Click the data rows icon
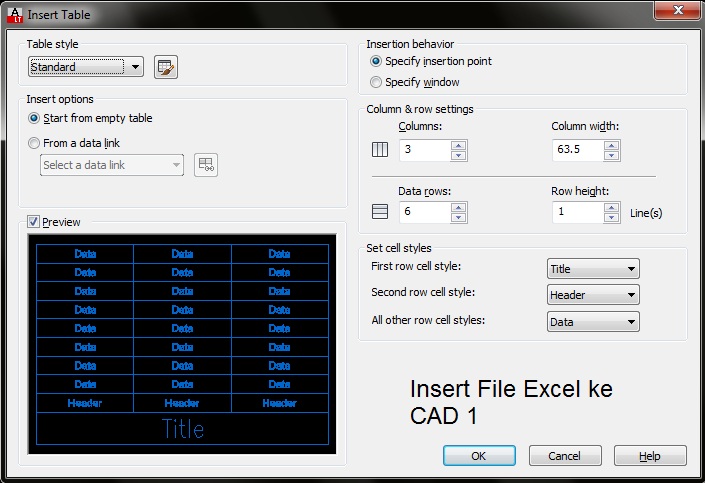The height and width of the screenshot is (483, 705). point(380,211)
